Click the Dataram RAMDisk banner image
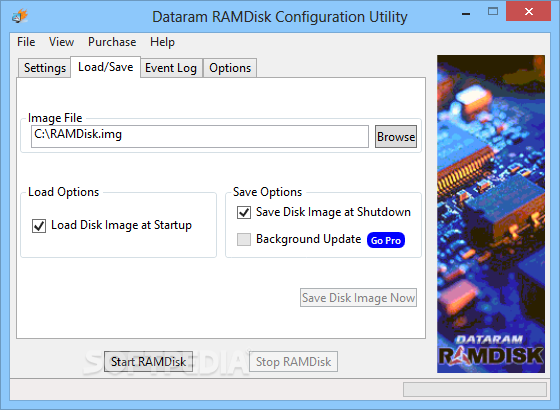The height and width of the screenshot is (410, 560). pyautogui.click(x=491, y=214)
